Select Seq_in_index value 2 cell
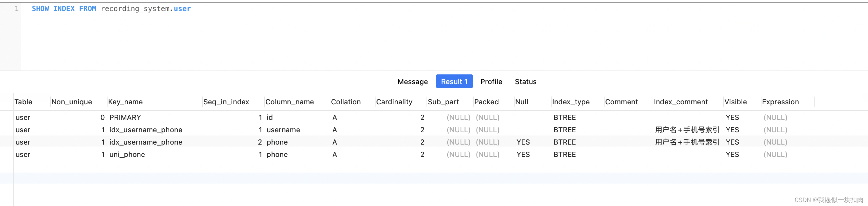This screenshot has height=206, width=868. 260,142
